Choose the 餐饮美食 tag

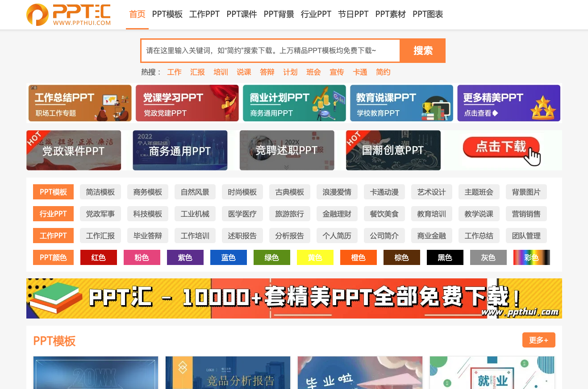click(x=384, y=214)
